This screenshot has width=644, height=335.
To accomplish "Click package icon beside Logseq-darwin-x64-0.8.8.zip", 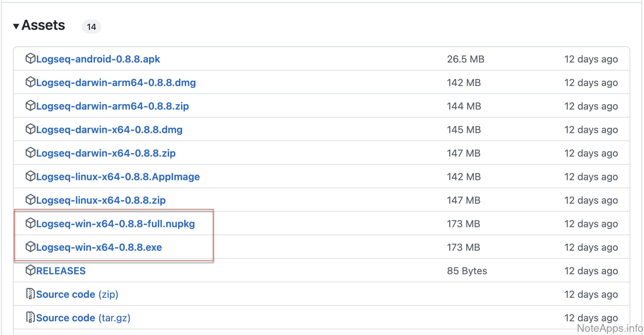I will click(31, 152).
